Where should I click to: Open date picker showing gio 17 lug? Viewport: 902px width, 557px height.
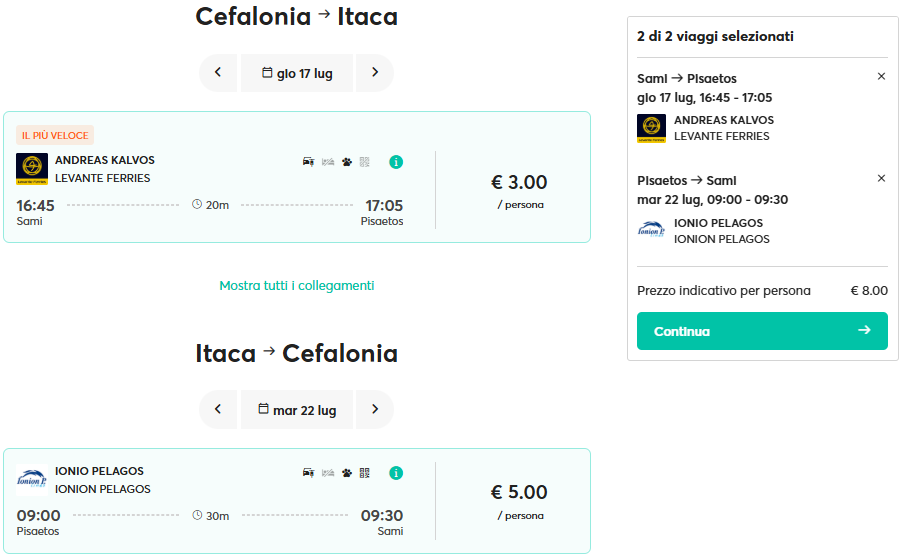pyautogui.click(x=297, y=73)
